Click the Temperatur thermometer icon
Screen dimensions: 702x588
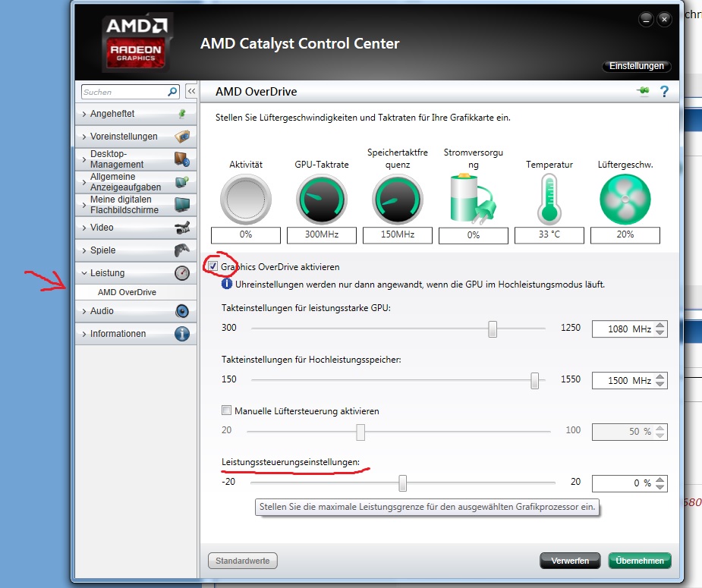coord(549,200)
